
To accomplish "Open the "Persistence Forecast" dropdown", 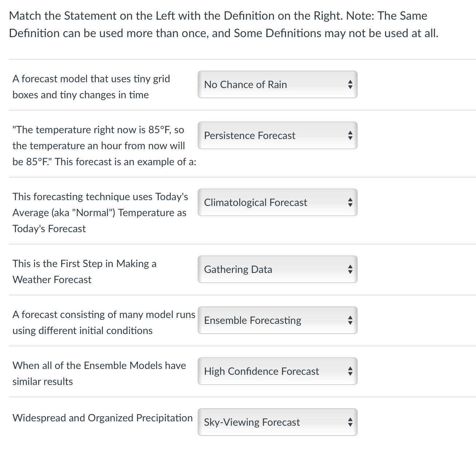I will coord(277,135).
